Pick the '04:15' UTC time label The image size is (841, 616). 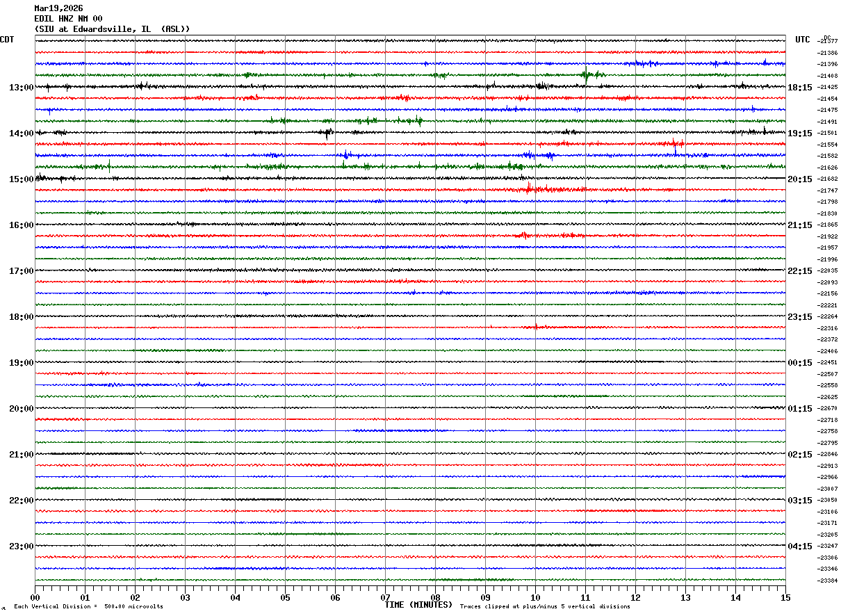point(800,546)
